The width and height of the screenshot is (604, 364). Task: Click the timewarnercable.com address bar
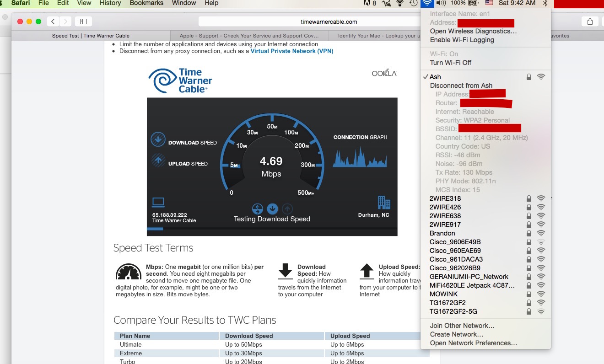(329, 21)
